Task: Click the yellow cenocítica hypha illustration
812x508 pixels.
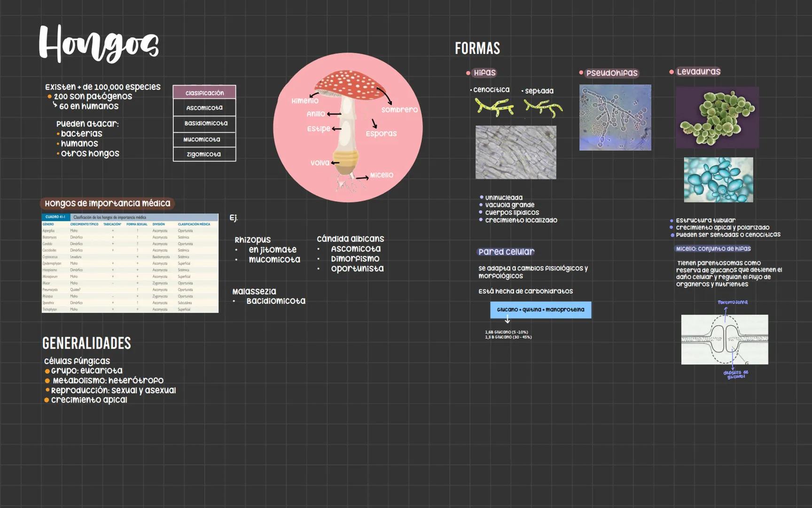Action: (x=494, y=107)
